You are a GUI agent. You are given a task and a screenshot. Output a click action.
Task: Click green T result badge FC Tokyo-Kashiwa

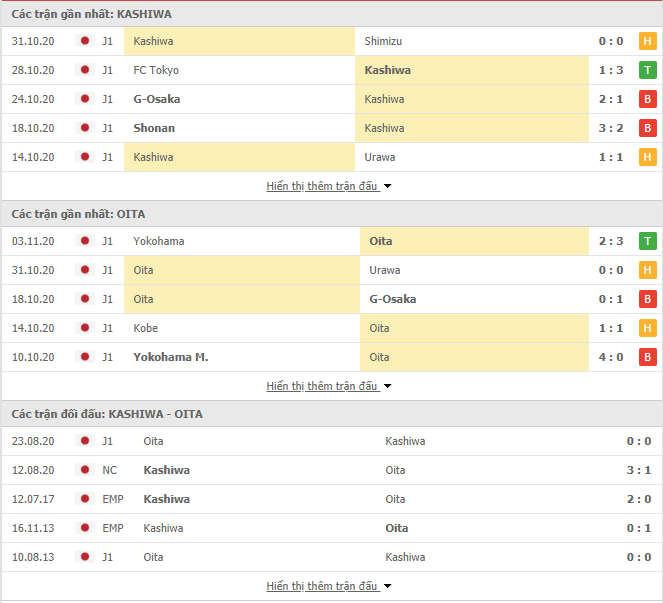[647, 70]
